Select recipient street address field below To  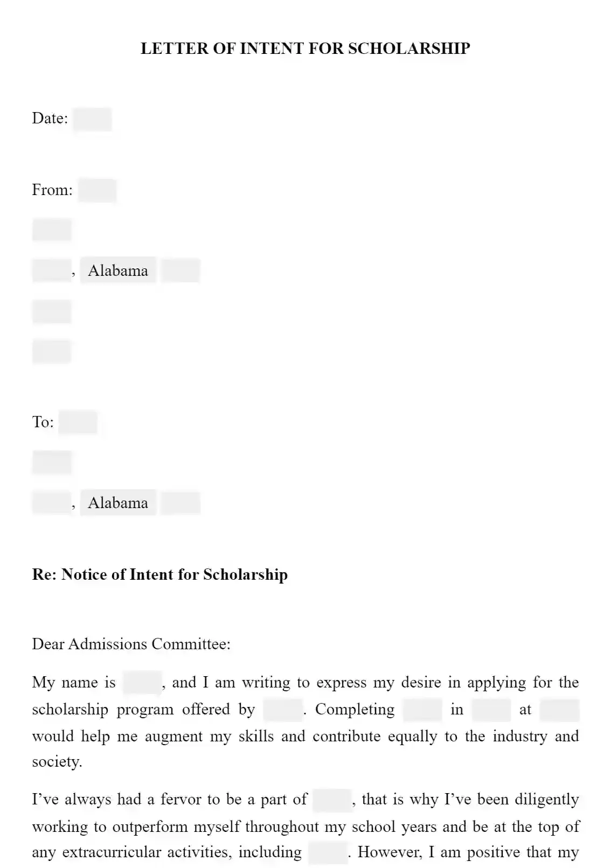tap(52, 462)
